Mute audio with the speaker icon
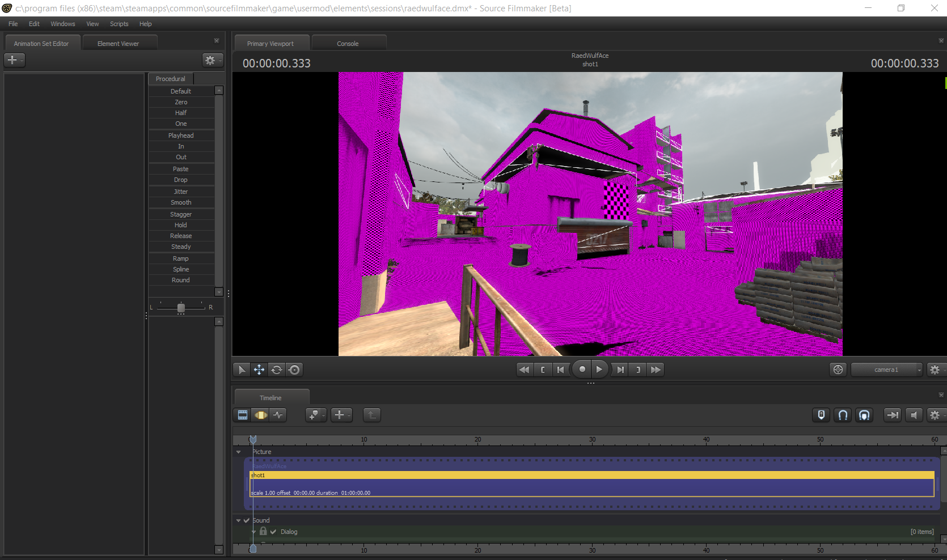The image size is (947, 560). [x=914, y=415]
